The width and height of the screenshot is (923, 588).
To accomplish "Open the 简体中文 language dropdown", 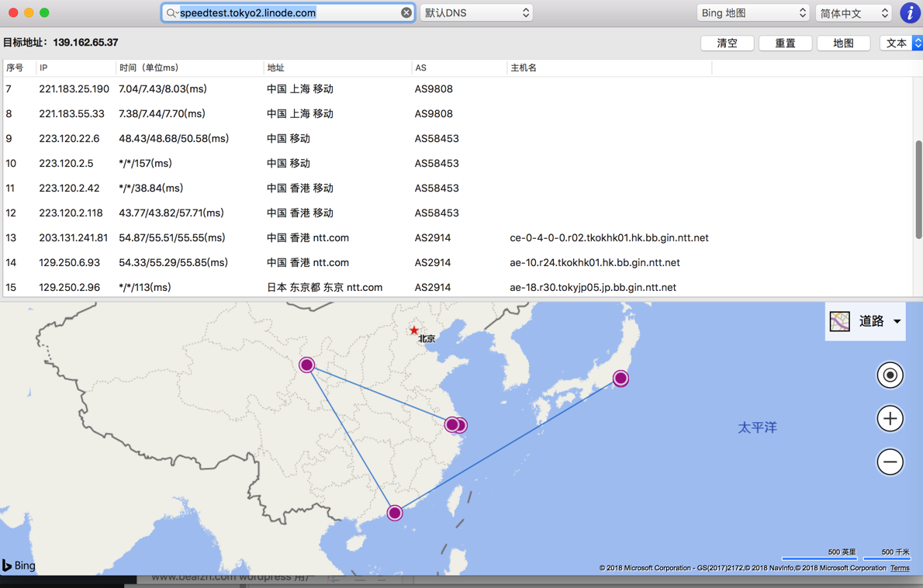I will click(853, 13).
